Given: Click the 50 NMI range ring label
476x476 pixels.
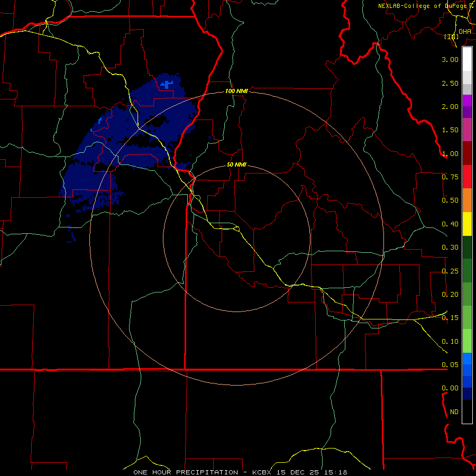Looking at the screenshot, I should pyautogui.click(x=236, y=165).
